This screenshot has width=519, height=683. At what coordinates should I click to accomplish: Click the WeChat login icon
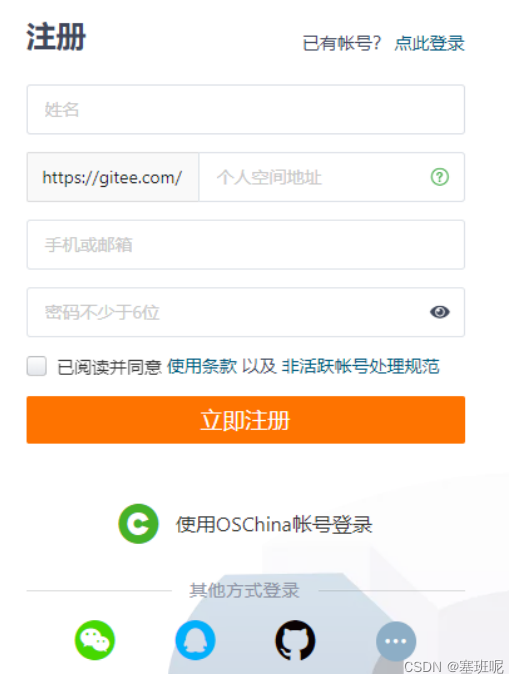click(x=95, y=640)
